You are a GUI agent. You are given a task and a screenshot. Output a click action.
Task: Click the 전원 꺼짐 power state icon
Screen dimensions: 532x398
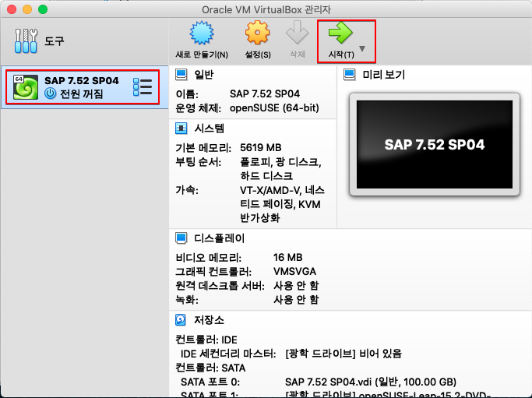point(50,93)
